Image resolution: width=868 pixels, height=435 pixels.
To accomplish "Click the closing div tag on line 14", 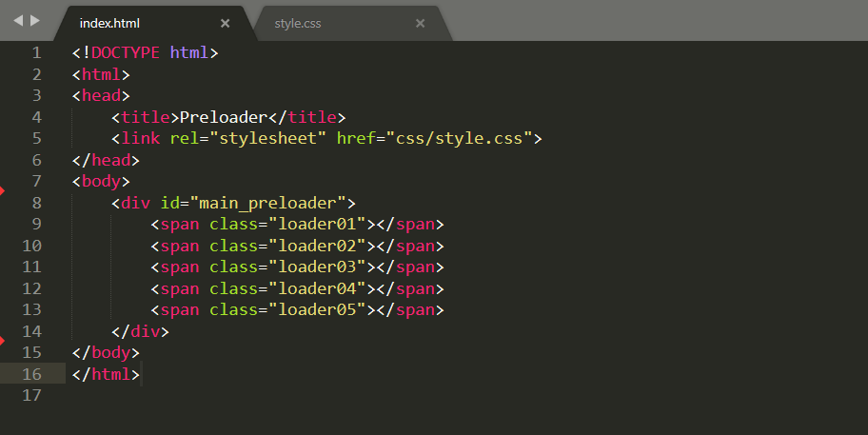I will pos(140,331).
